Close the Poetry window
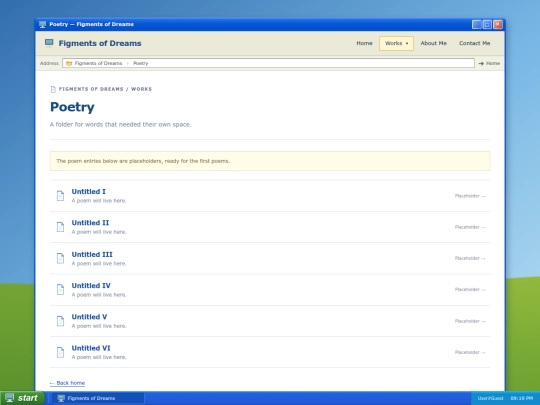Screen dimensions: 540x405 498,24
